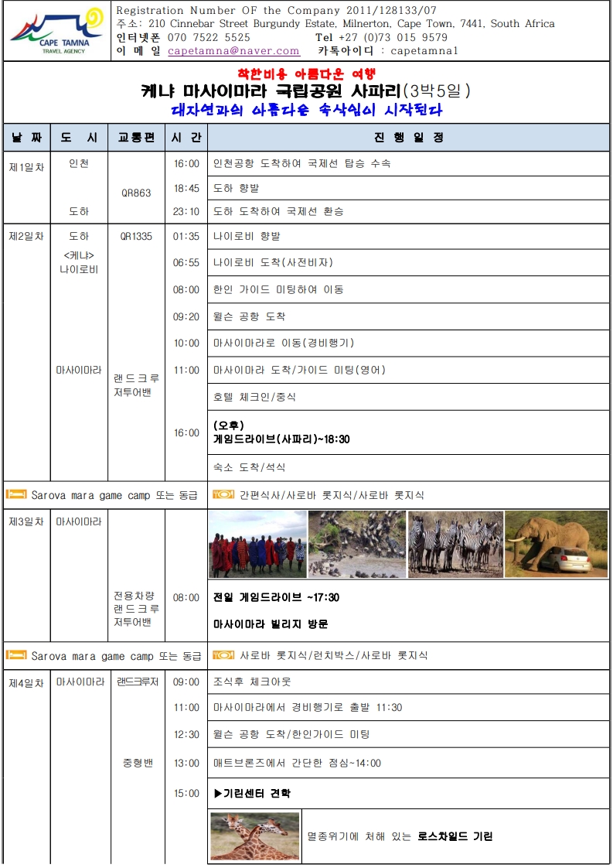
Task: Click the meal icon beside 간편식사 text
Action: click(x=223, y=494)
